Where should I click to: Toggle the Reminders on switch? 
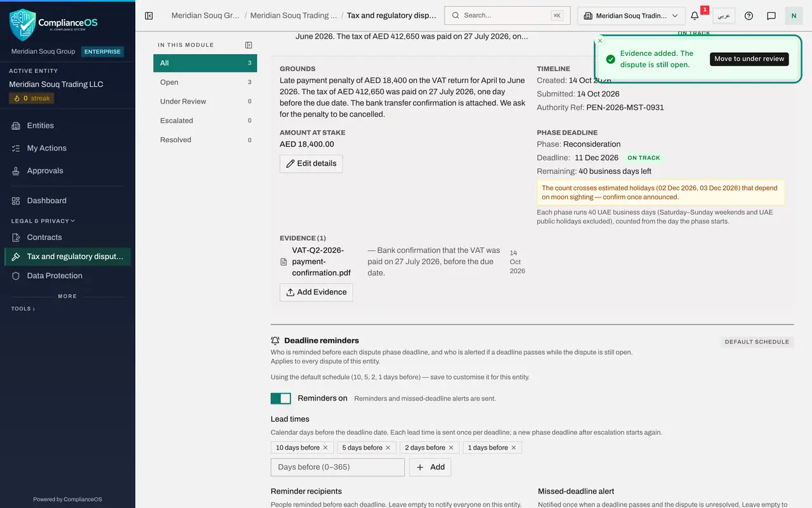point(280,398)
